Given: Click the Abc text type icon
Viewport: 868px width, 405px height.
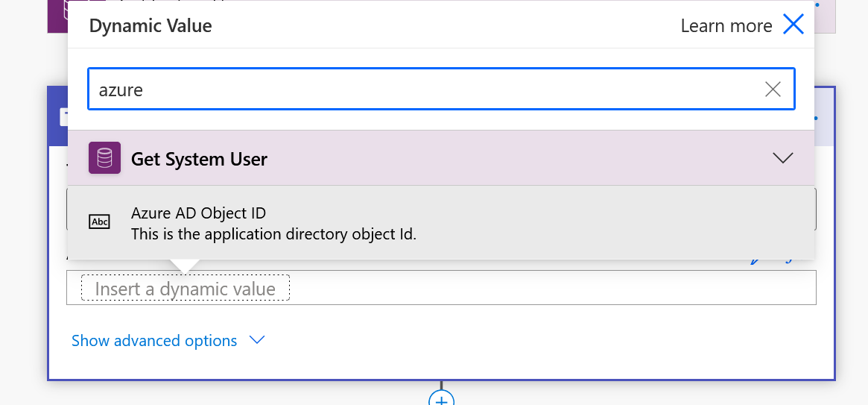Looking at the screenshot, I should coord(99,222).
